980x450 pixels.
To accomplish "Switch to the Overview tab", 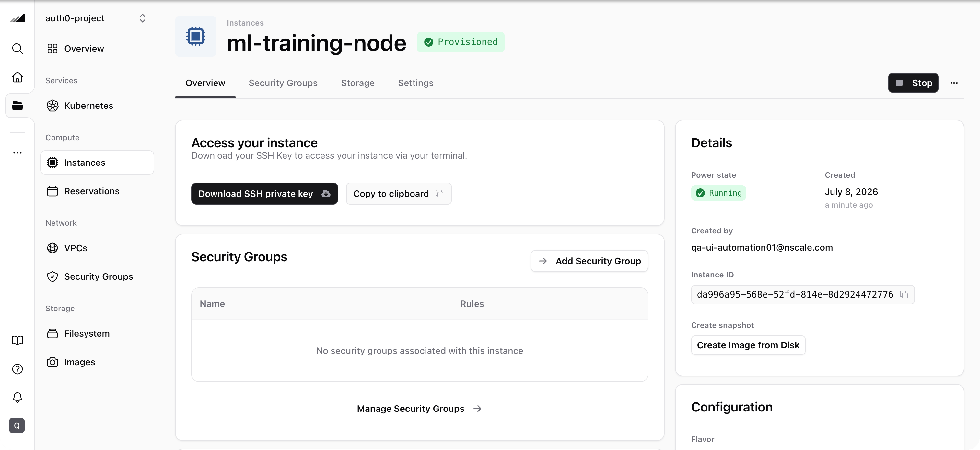I will pyautogui.click(x=205, y=83).
